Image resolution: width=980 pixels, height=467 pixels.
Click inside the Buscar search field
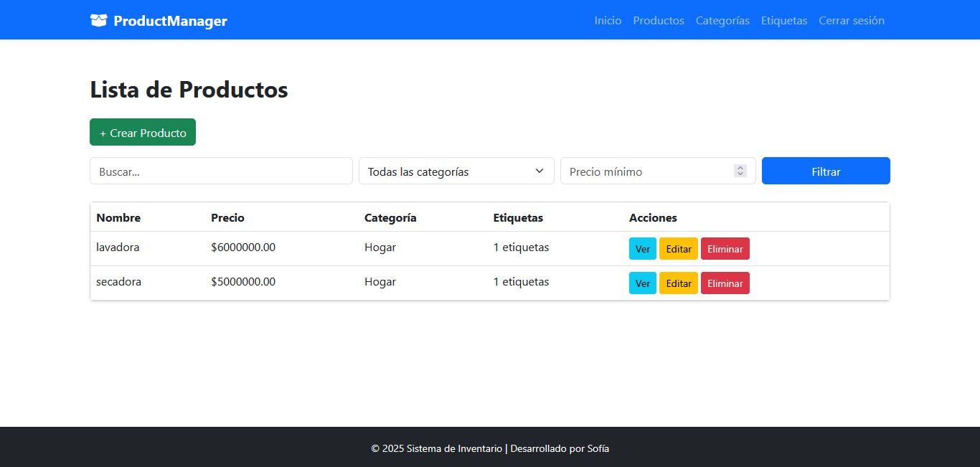pyautogui.click(x=221, y=171)
